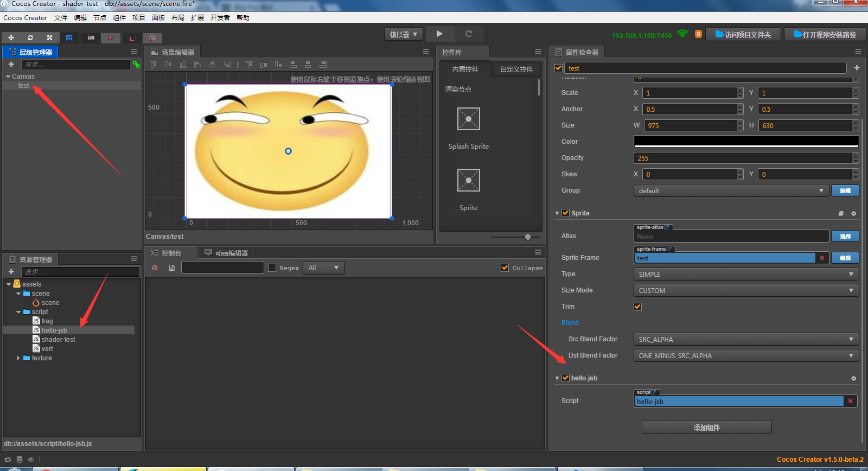868x471 pixels.
Task: Open the Sprite component help document
Action: point(841,214)
